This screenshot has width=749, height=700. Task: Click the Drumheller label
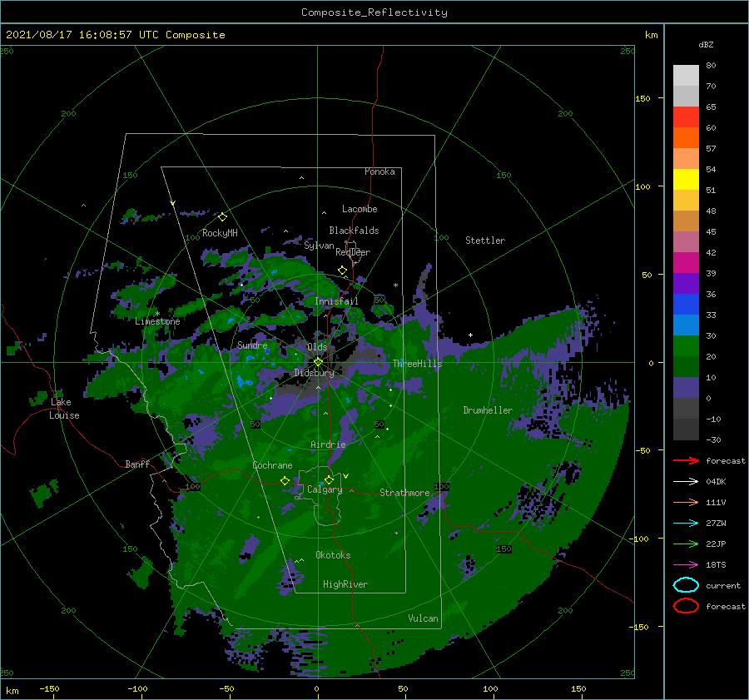tap(488, 410)
